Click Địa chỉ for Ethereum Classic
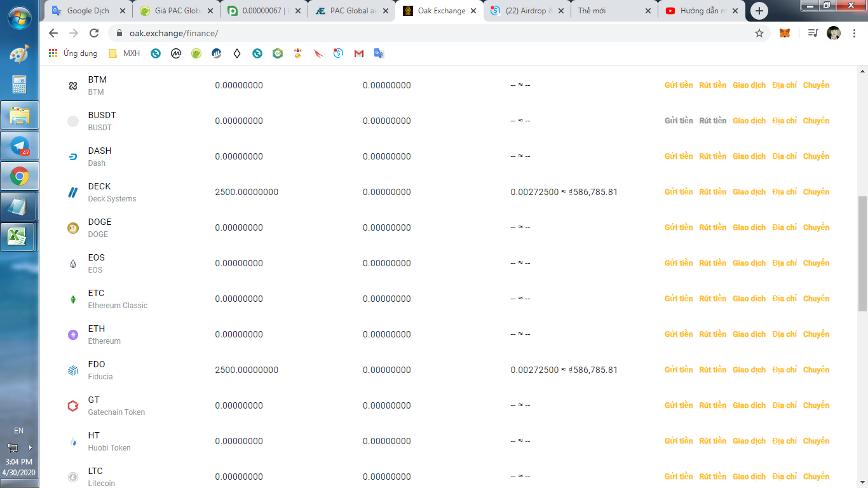This screenshot has height=488, width=868. pyautogui.click(x=784, y=299)
